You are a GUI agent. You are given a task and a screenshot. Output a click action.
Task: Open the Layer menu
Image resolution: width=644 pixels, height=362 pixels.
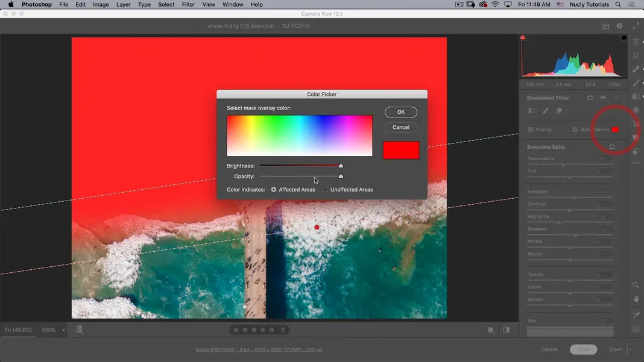[x=123, y=4]
